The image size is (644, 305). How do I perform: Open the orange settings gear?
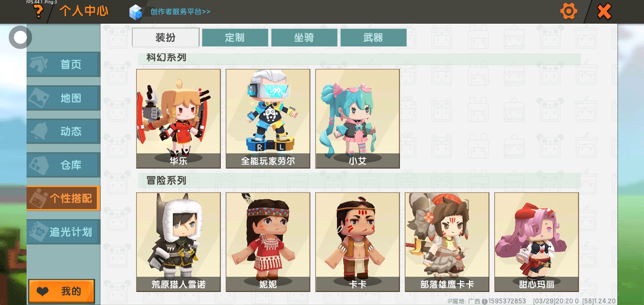click(568, 11)
